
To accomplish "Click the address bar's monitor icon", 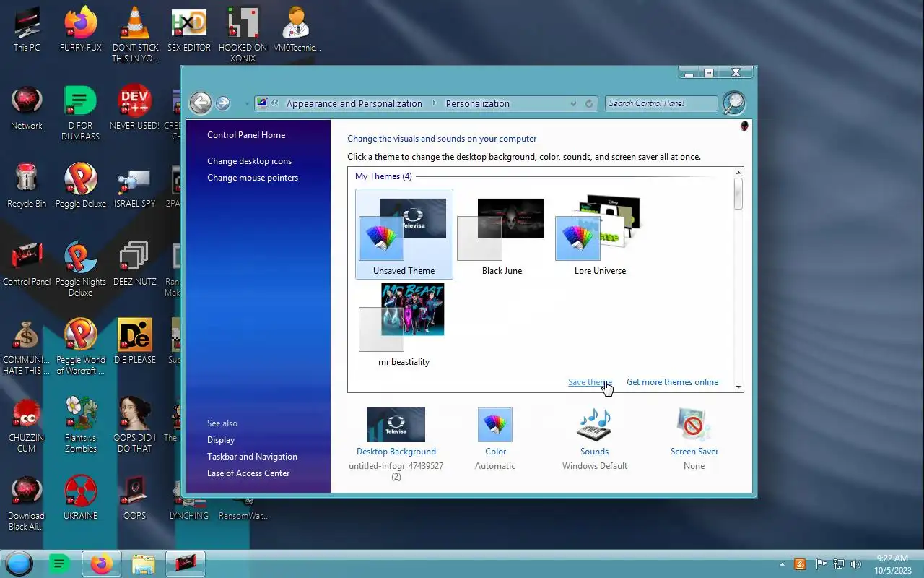I will [x=262, y=103].
